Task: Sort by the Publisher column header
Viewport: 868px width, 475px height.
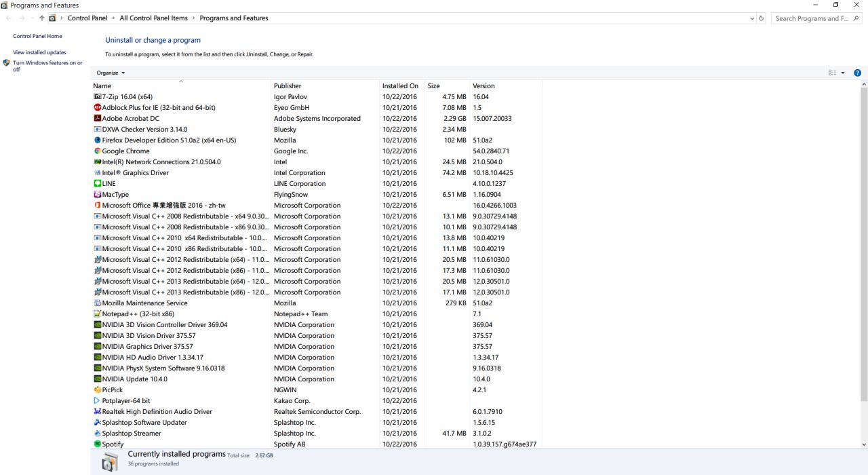Action: click(x=325, y=86)
